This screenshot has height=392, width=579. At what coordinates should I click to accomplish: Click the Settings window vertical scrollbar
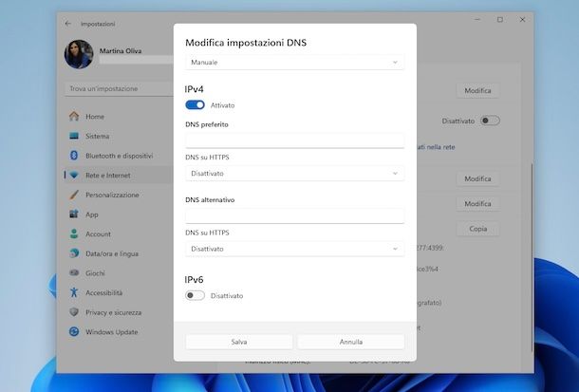coord(532,257)
